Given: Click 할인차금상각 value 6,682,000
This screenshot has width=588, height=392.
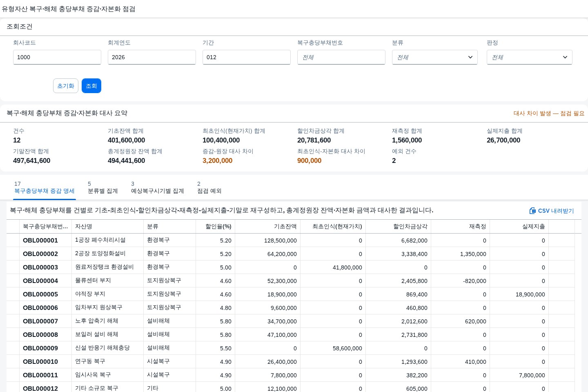Looking at the screenshot, I should [414, 241].
